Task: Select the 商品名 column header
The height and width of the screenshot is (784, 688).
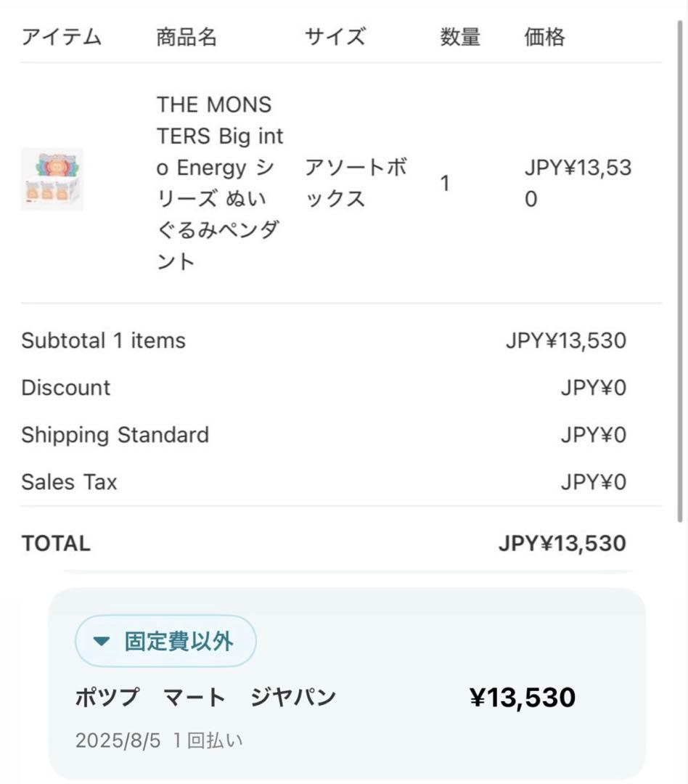Action: tap(187, 37)
